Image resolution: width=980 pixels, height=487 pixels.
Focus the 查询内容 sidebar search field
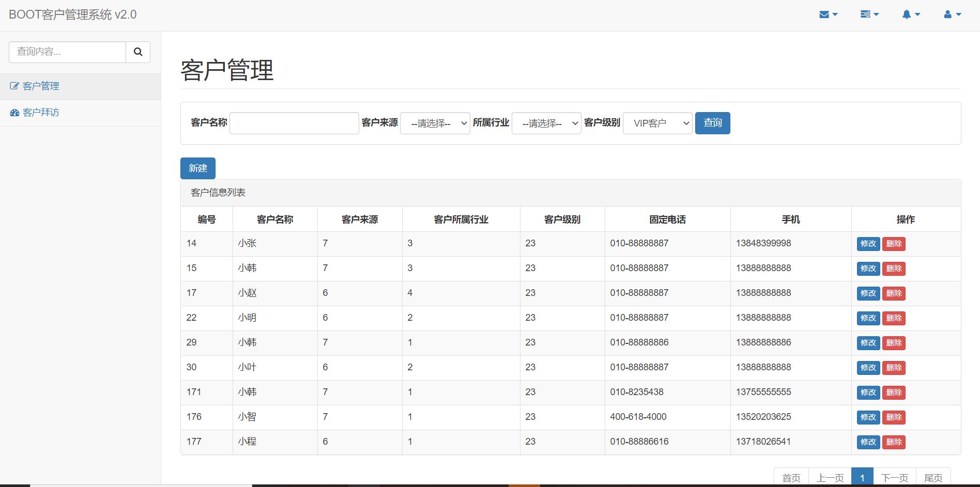[x=67, y=52]
